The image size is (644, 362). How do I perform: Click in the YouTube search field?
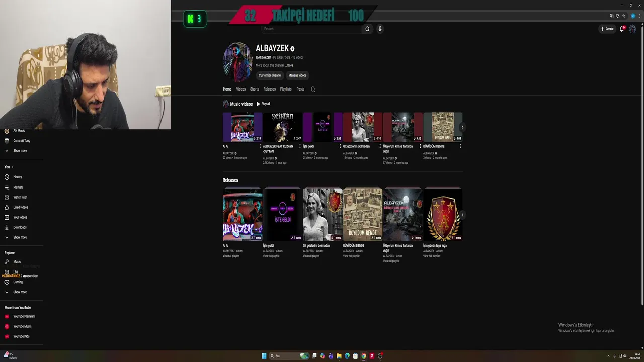point(311,29)
